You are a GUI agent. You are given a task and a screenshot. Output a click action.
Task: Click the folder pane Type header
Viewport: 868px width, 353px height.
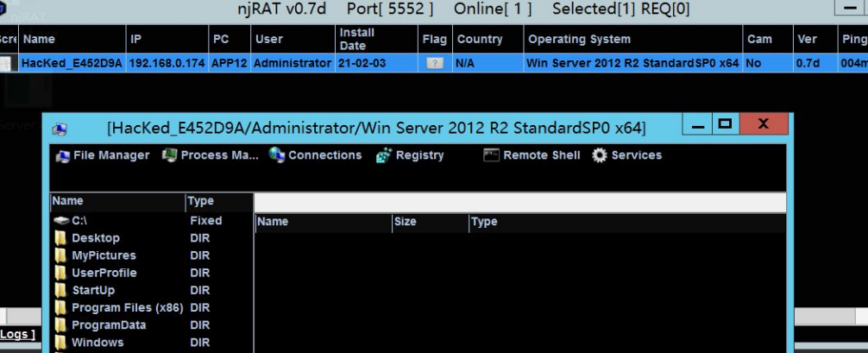click(219, 202)
